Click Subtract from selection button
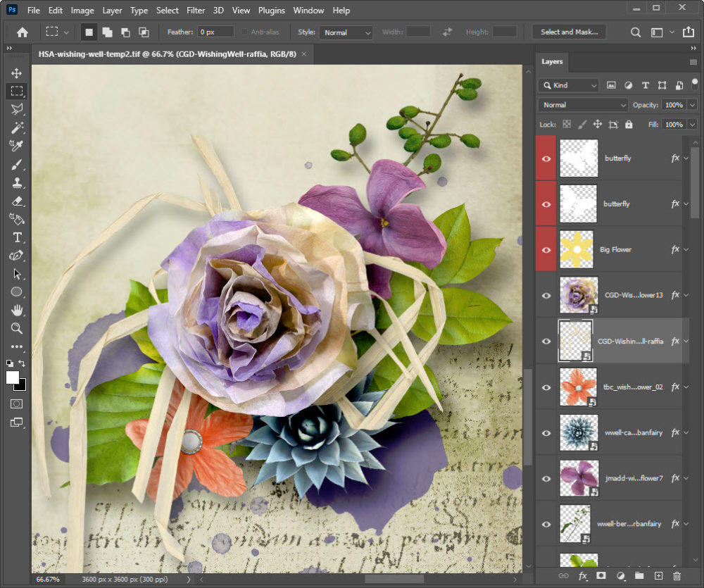This screenshot has width=704, height=588. (x=126, y=32)
